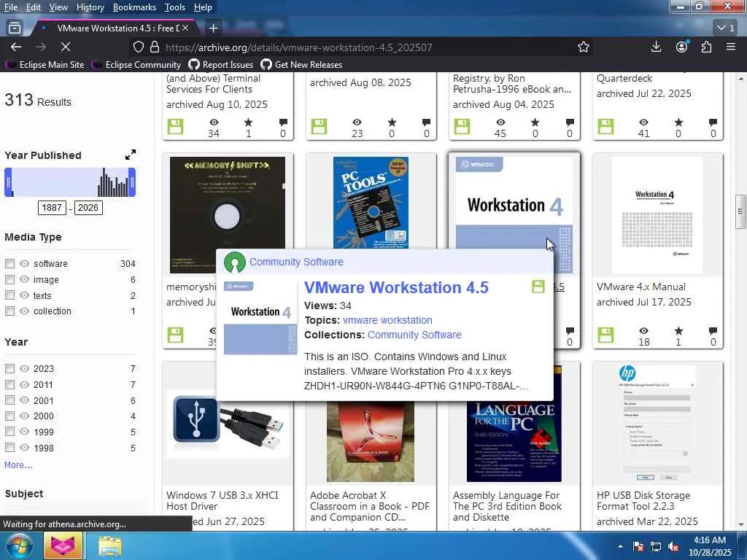Open the Firefox account icon
The image size is (747, 560).
pos(682,47)
